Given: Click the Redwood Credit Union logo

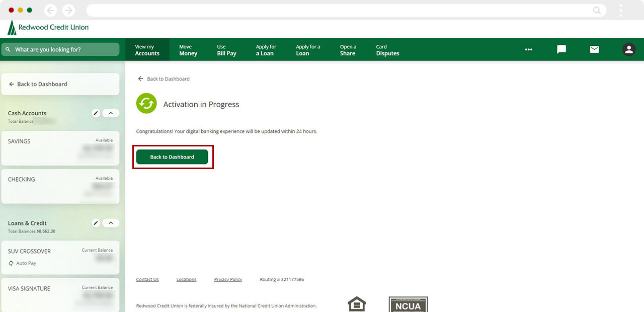Looking at the screenshot, I should click(x=48, y=28).
